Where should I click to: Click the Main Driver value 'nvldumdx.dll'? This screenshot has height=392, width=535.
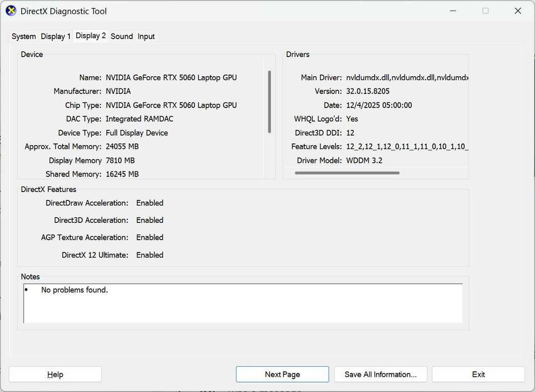(407, 77)
